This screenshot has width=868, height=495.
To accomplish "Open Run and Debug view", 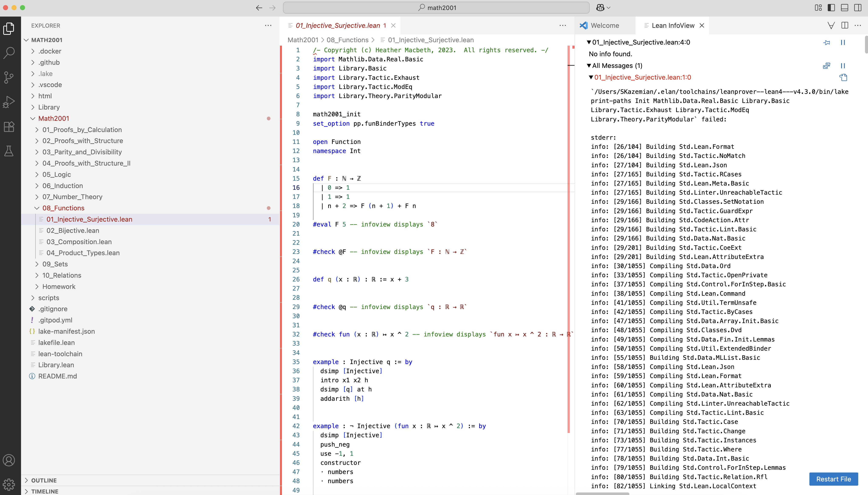I will (x=9, y=102).
